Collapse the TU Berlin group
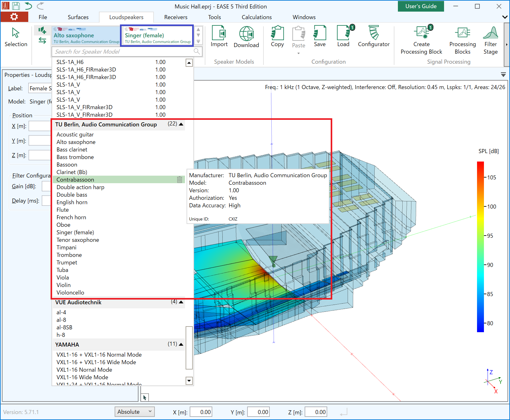This screenshot has width=510, height=420. [181, 124]
